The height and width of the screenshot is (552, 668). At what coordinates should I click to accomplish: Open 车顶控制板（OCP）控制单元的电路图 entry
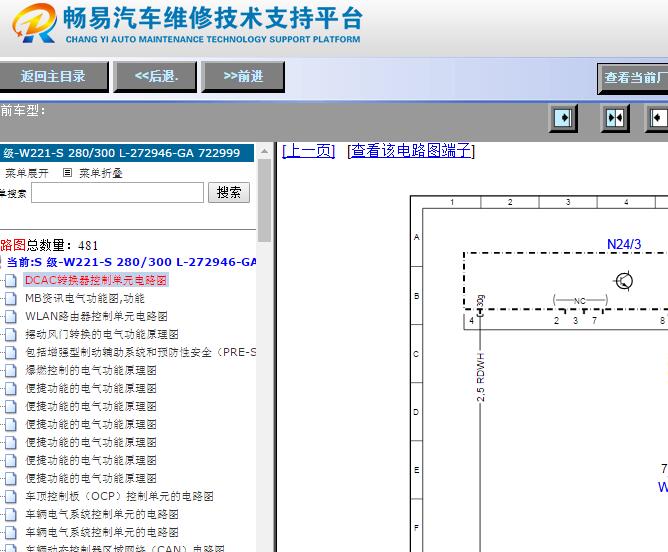pos(119,496)
